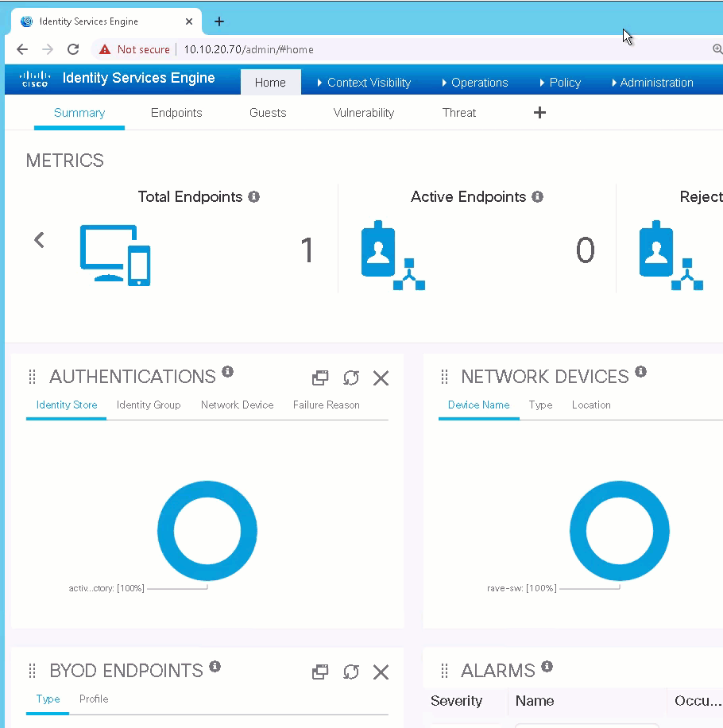Click the Alarms drag handle

(x=444, y=671)
